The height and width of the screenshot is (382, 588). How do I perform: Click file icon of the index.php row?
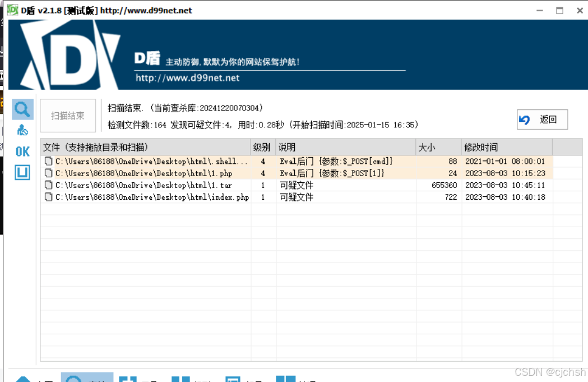(48, 197)
